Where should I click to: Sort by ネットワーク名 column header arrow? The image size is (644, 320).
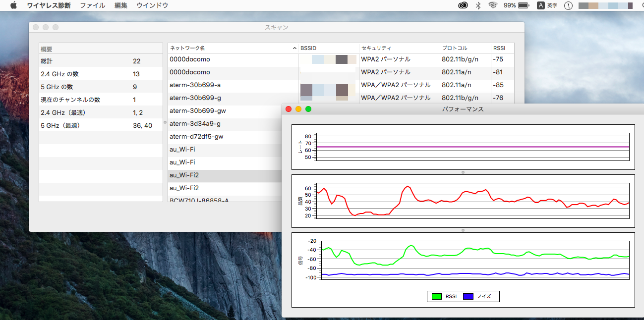[x=295, y=48]
